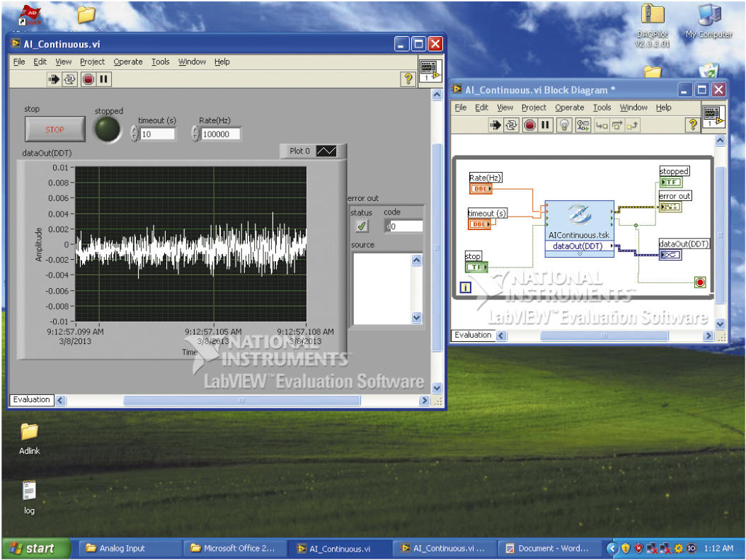The width and height of the screenshot is (746, 560).
Task: Click the VI icon in Block Diagram corner
Action: point(713,117)
